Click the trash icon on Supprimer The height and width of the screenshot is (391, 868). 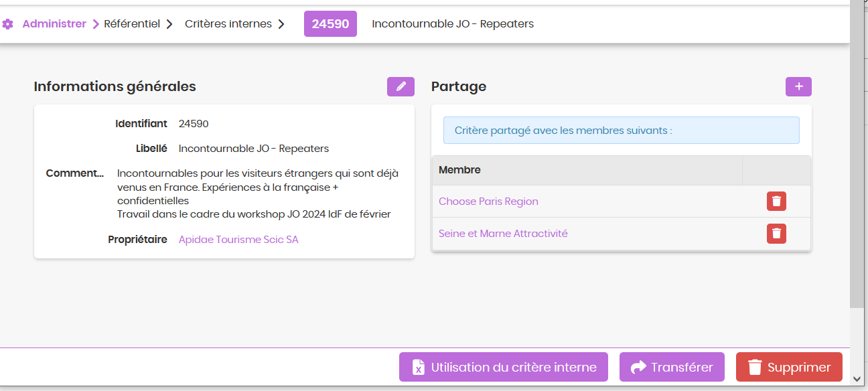[755, 367]
